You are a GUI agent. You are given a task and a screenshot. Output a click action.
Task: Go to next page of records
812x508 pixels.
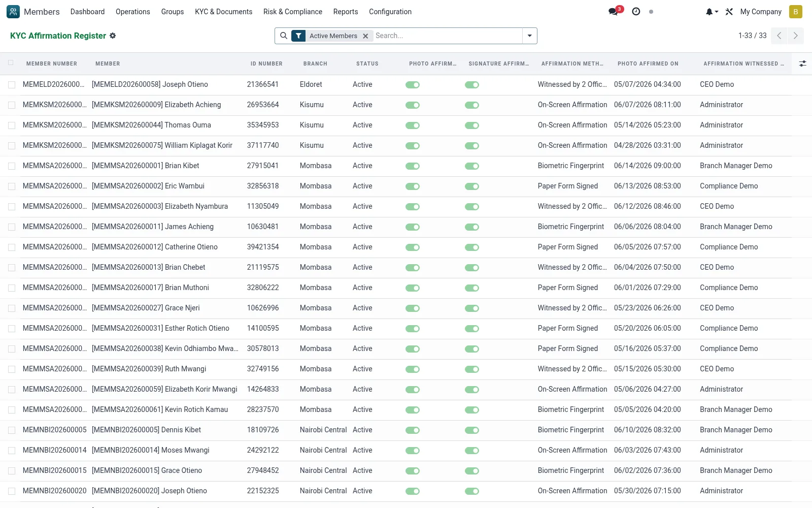(795, 36)
